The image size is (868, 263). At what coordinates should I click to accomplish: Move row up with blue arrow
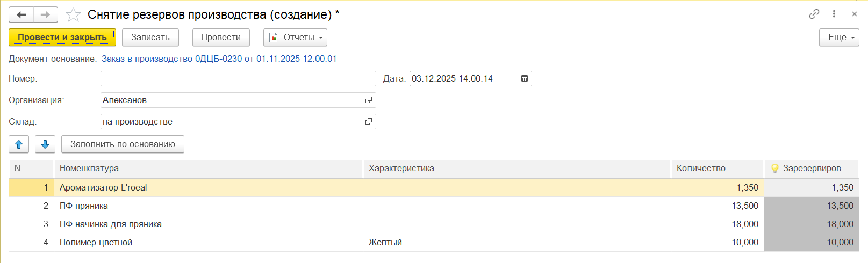(19, 144)
